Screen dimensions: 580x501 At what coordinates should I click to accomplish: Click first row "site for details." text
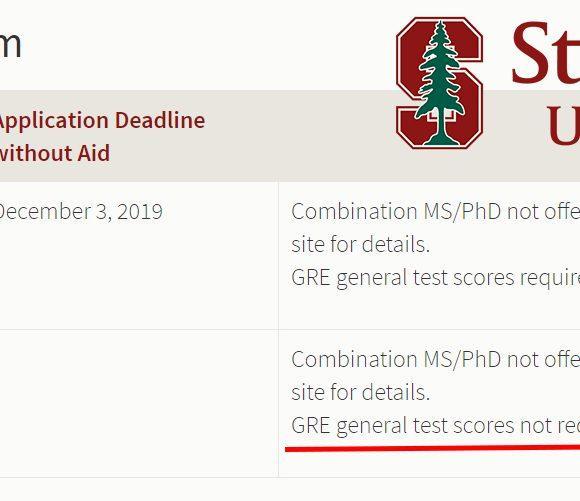tap(361, 245)
